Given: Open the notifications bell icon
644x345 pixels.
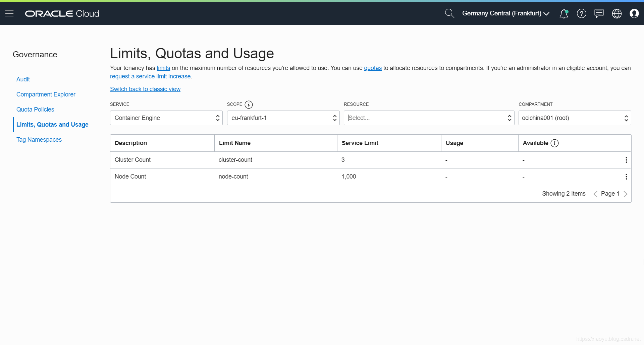Looking at the screenshot, I should point(564,13).
